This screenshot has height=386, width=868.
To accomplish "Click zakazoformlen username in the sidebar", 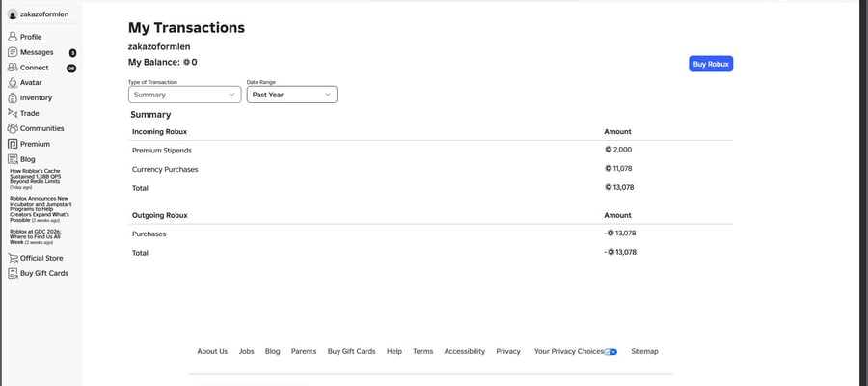I will coord(44,14).
